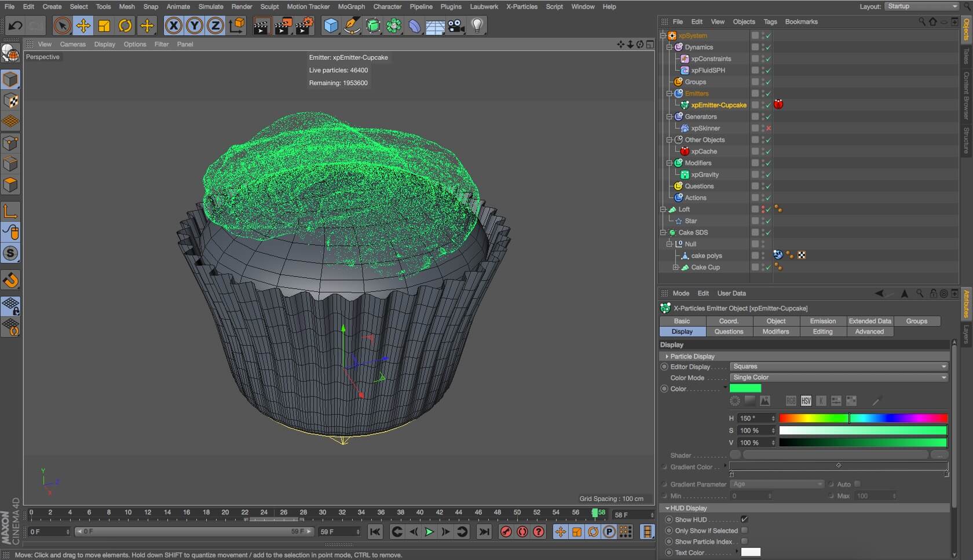Click the green particle color swatch
This screenshot has width=973, height=560.
745,389
